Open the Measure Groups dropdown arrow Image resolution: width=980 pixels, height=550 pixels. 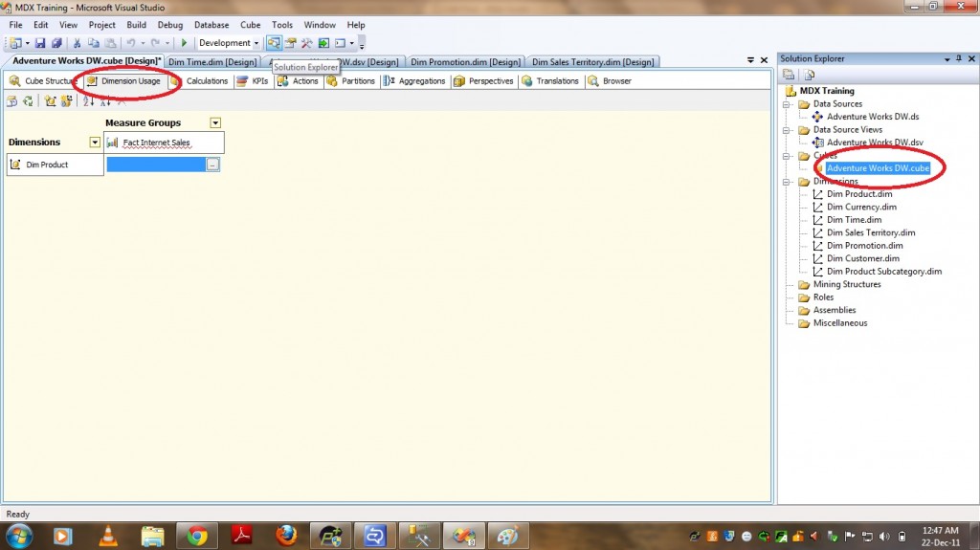215,122
